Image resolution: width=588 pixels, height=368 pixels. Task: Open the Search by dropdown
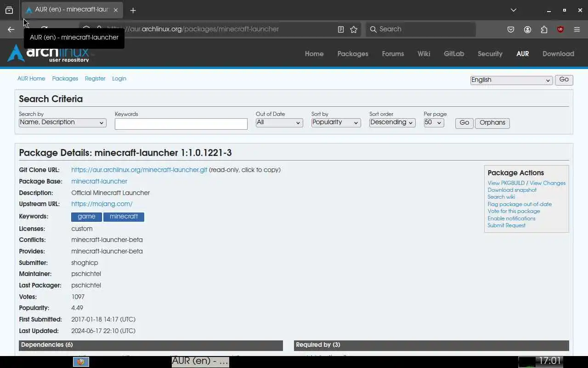tap(62, 122)
